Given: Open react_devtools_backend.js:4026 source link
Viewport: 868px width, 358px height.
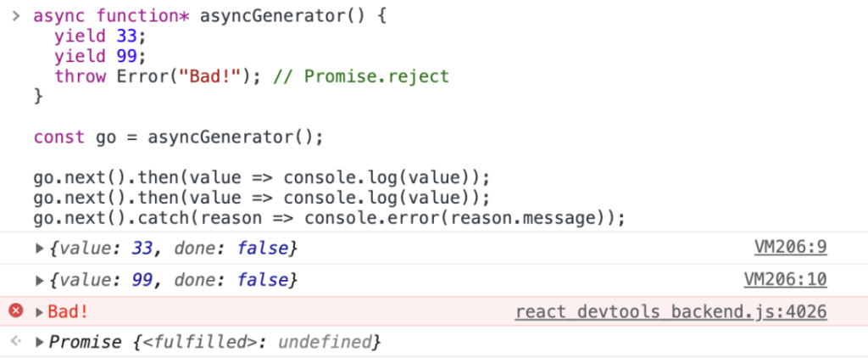Looking at the screenshot, I should pos(671,312).
